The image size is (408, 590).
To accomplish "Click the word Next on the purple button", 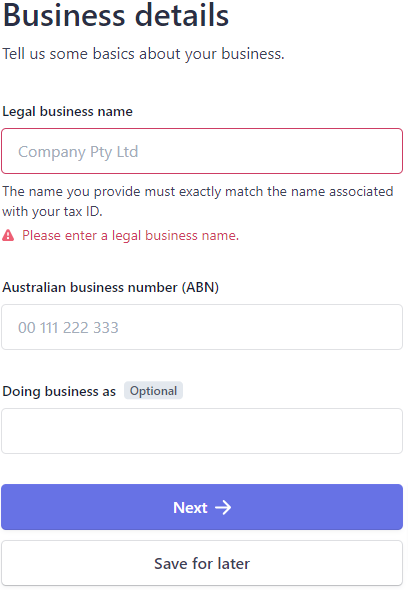I will 190,508.
